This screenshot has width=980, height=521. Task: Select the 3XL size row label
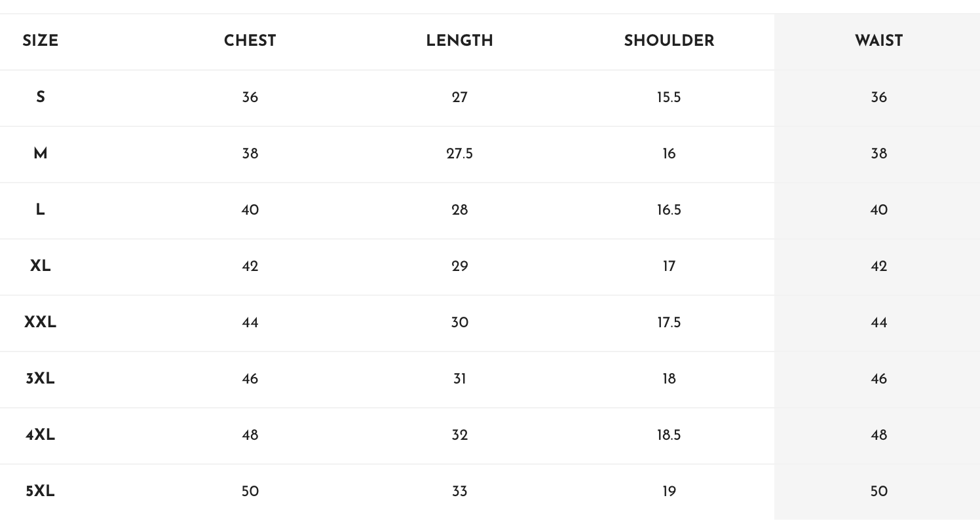pyautogui.click(x=40, y=379)
